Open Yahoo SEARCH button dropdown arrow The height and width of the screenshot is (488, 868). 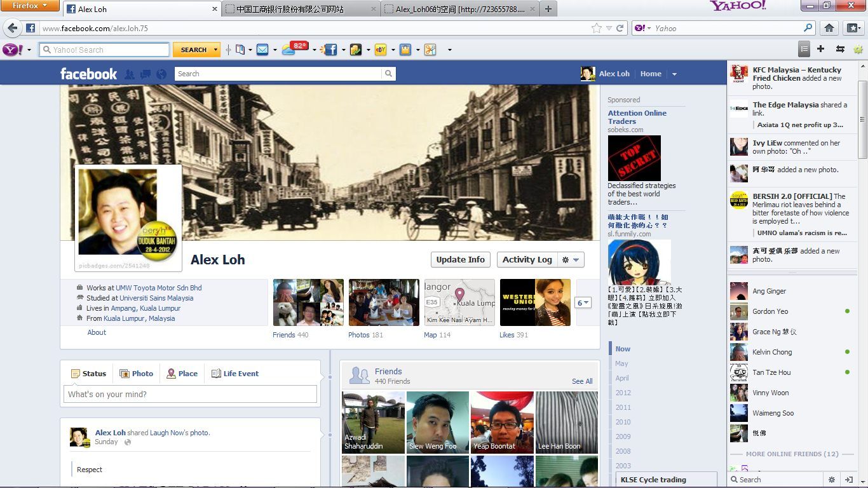[x=216, y=50]
